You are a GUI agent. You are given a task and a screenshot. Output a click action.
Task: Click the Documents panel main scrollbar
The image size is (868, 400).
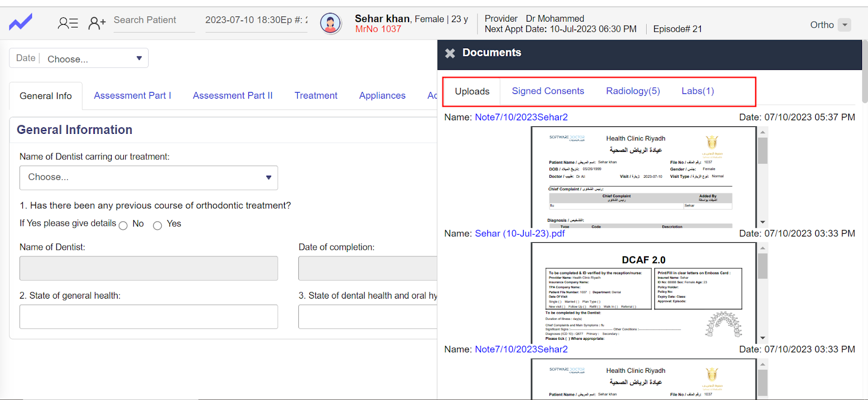[x=865, y=72]
